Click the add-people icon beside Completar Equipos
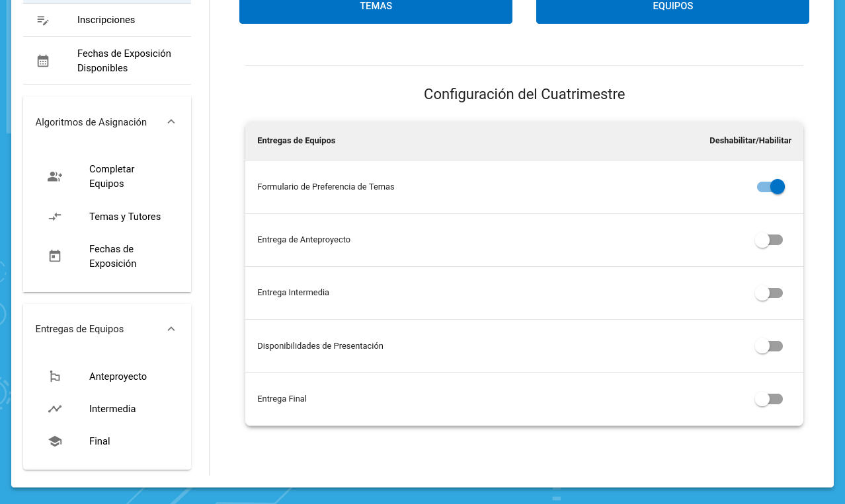Viewport: 845px width, 504px height. pos(55,177)
